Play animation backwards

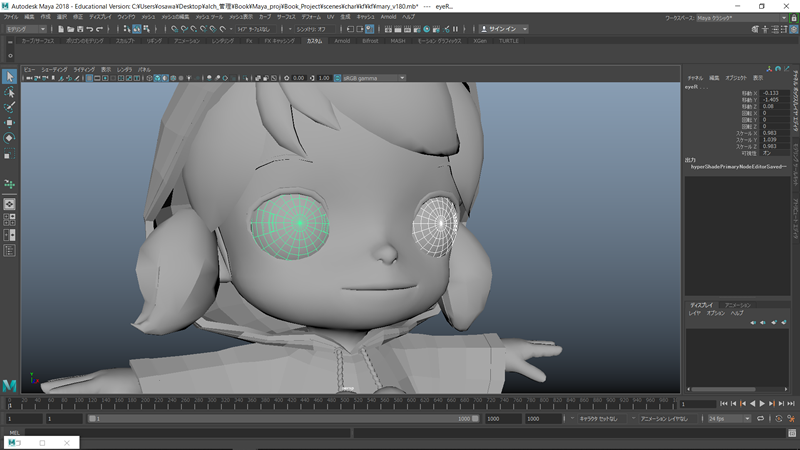pos(753,404)
